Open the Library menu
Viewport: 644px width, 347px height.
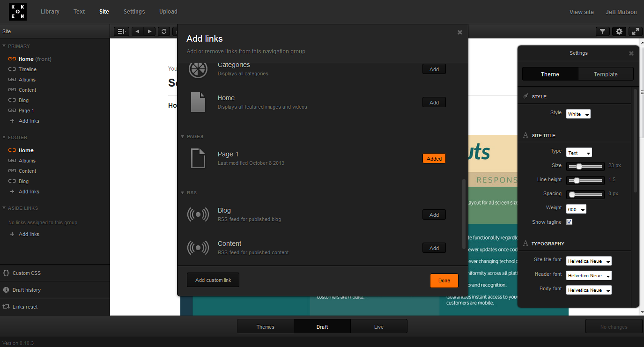[50, 12]
